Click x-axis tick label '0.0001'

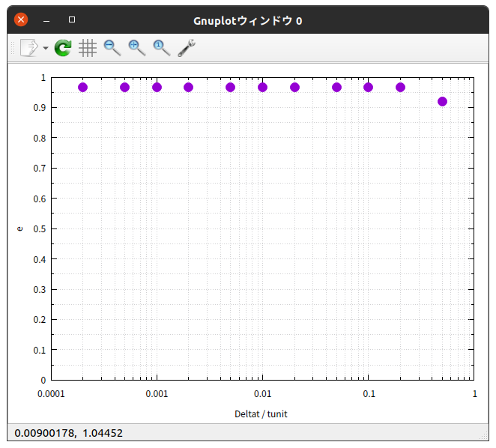click(x=51, y=394)
